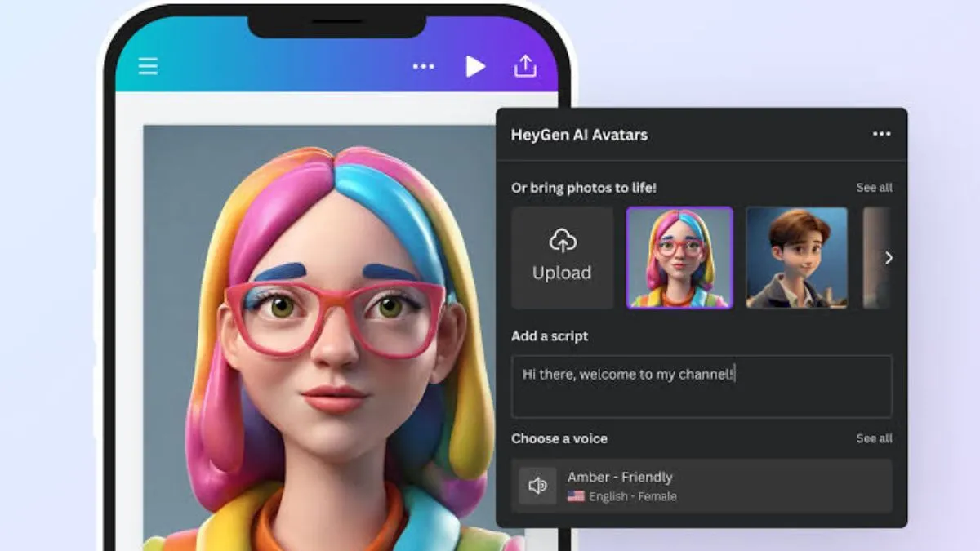Screen dimensions: 980x551
Task: Preview voice using the speaker icon
Action: (x=537, y=486)
